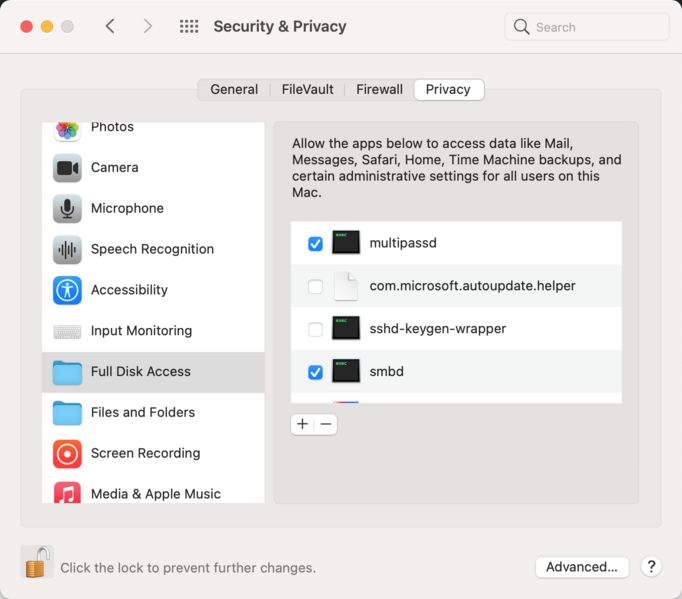Click the Camera privacy icon

tap(67, 168)
